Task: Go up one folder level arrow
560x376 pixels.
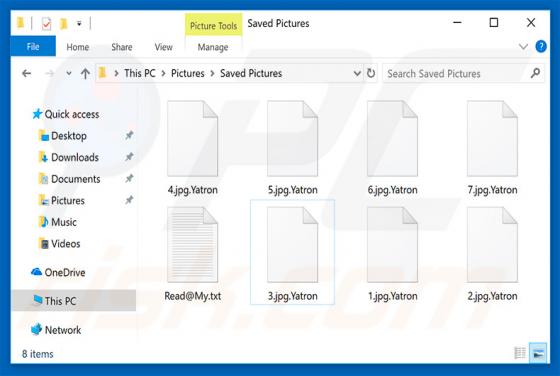Action: [x=85, y=74]
